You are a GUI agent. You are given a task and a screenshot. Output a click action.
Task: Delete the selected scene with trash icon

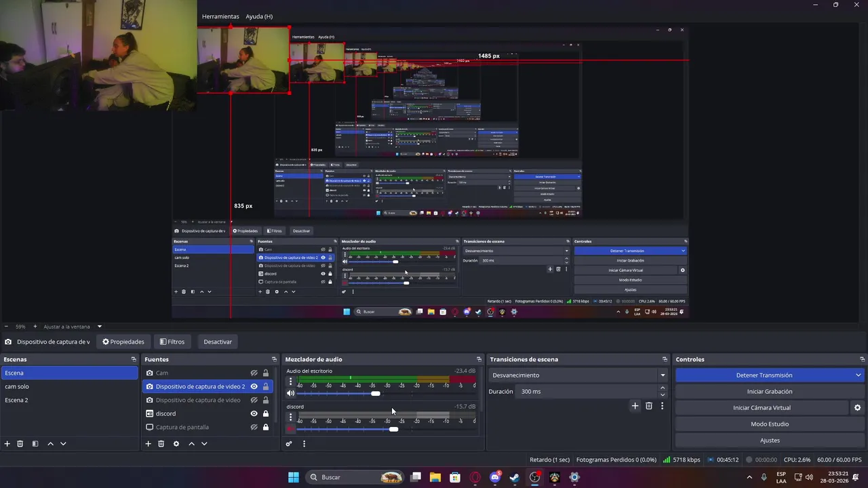pyautogui.click(x=20, y=444)
